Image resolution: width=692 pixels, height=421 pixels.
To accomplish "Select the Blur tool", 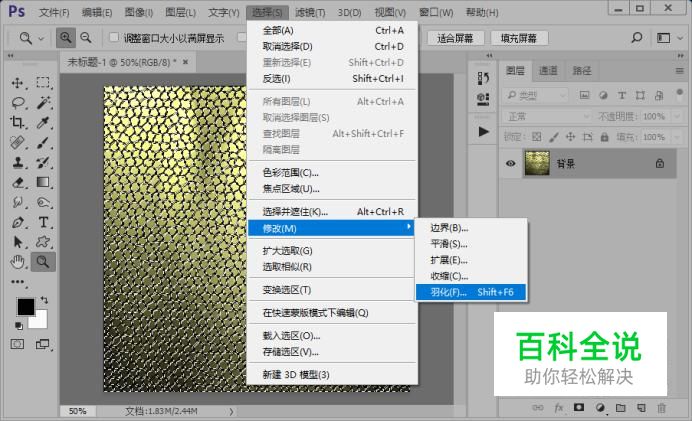I will 18,202.
